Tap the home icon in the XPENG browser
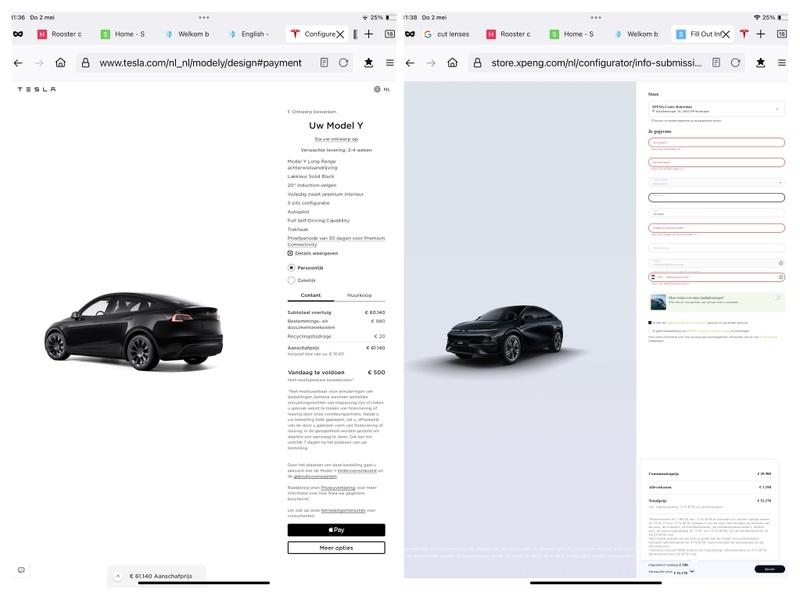This screenshot has height=600, width=800. (452, 62)
